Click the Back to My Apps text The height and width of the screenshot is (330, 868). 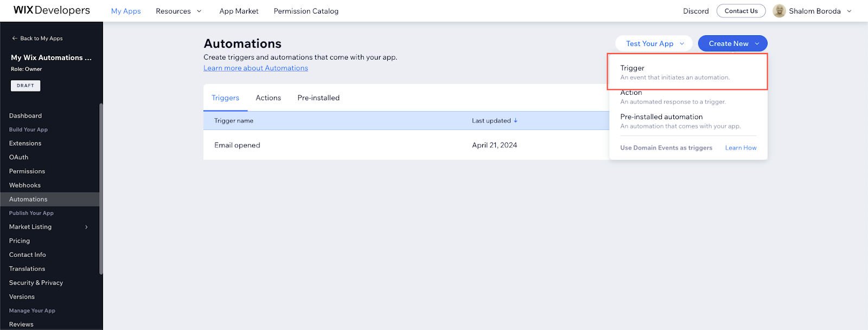[41, 38]
